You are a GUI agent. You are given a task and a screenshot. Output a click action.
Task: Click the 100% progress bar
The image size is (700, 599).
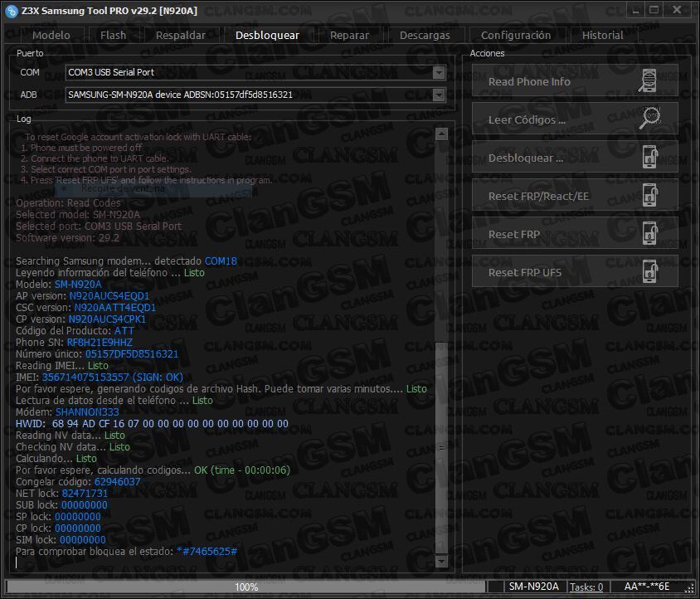(246, 587)
